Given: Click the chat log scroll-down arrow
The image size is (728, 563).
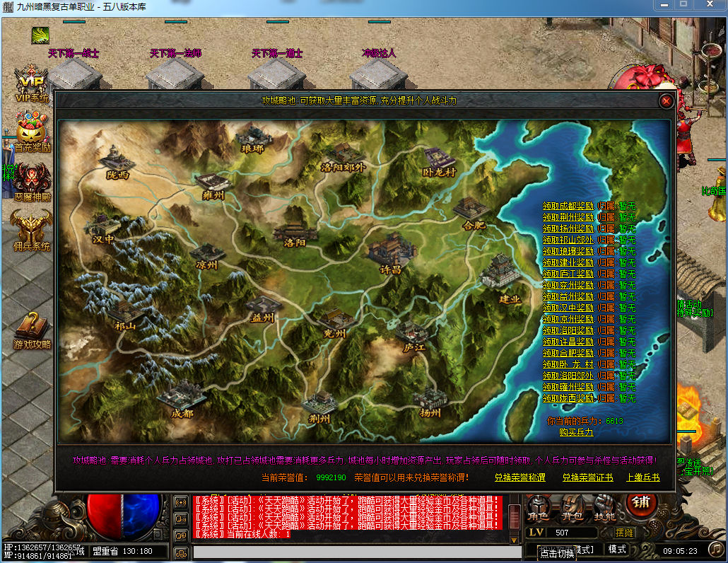Looking at the screenshot, I should point(514,540).
